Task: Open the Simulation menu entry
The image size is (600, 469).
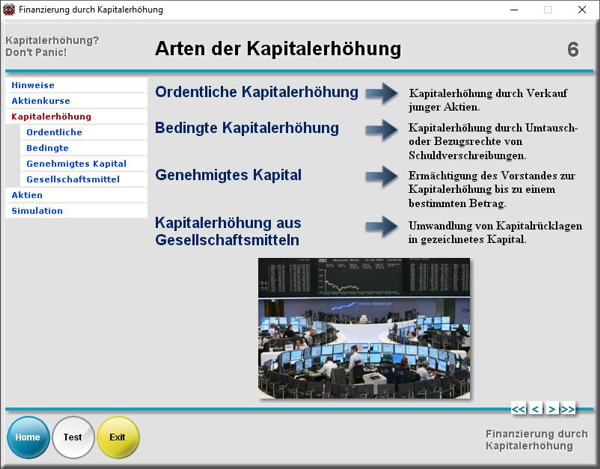Action: click(x=37, y=211)
